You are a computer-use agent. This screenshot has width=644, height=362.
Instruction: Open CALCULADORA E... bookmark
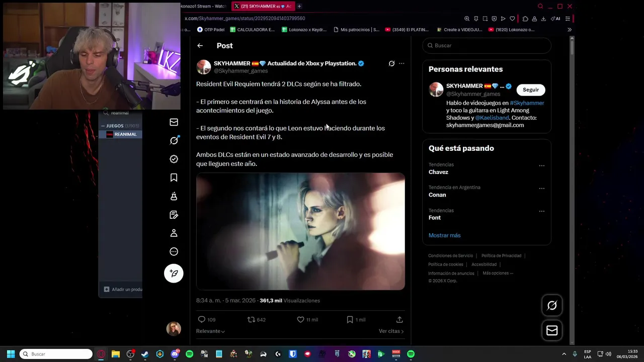(252, 30)
